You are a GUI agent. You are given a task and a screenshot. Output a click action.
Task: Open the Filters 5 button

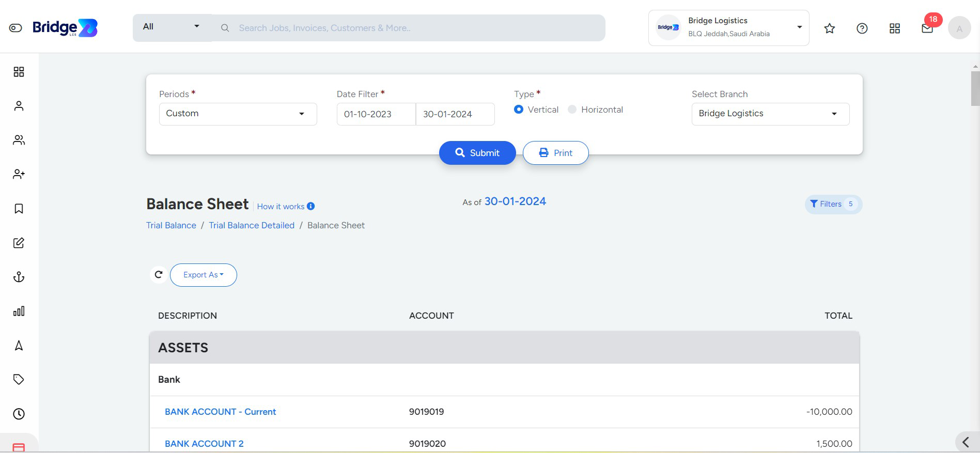click(833, 204)
